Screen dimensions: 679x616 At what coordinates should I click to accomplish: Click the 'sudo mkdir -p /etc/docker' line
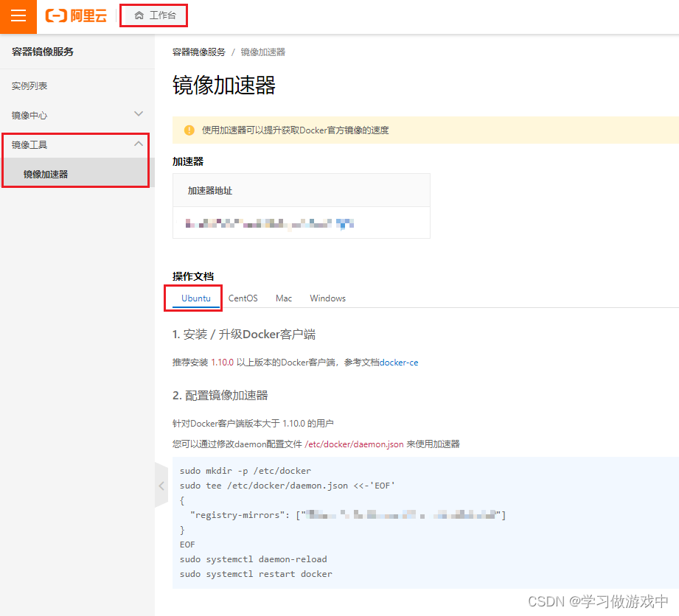click(x=246, y=471)
